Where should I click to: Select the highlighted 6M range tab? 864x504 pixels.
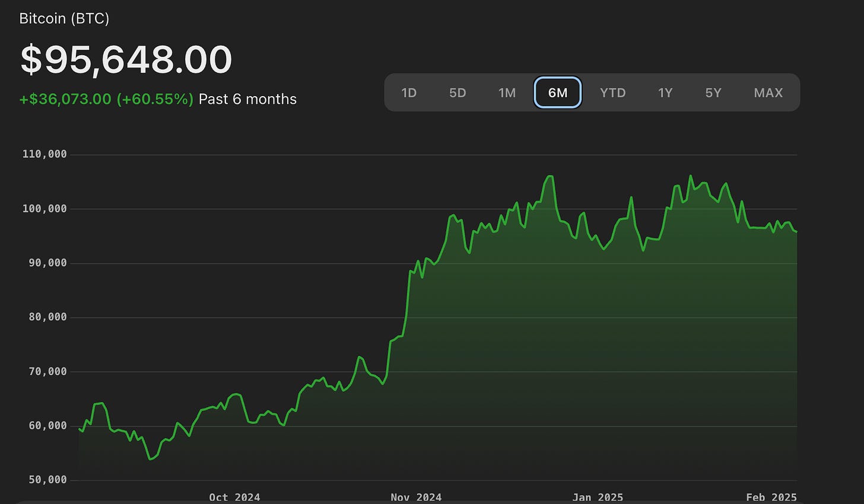pos(558,92)
